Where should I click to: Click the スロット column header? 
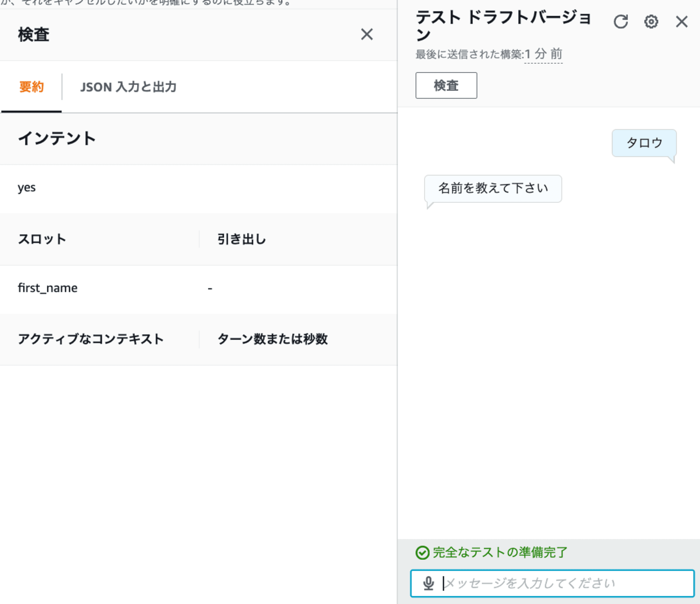click(42, 239)
